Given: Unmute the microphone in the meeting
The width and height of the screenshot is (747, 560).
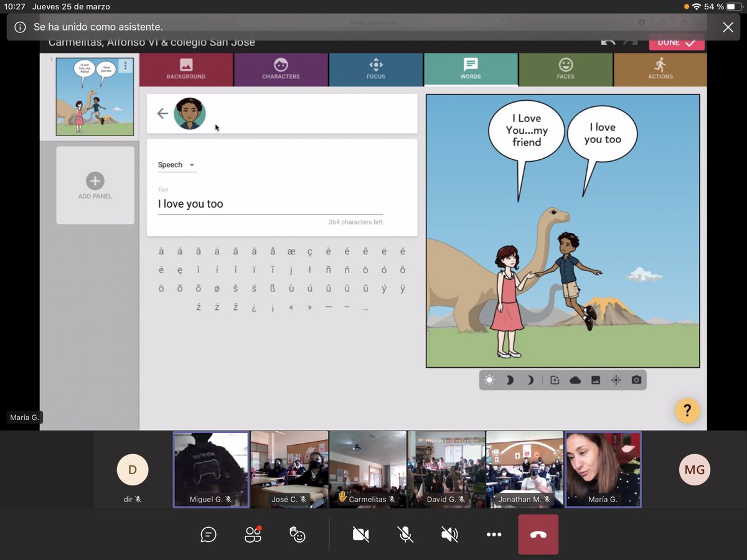Looking at the screenshot, I should 406,534.
